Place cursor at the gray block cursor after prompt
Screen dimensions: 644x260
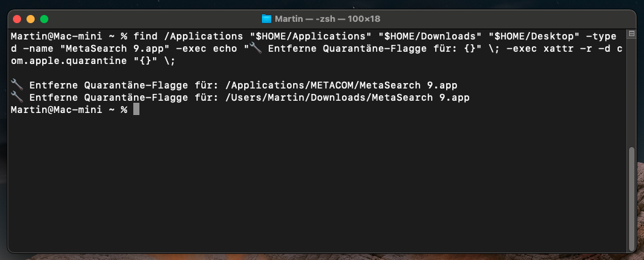pyautogui.click(x=137, y=110)
